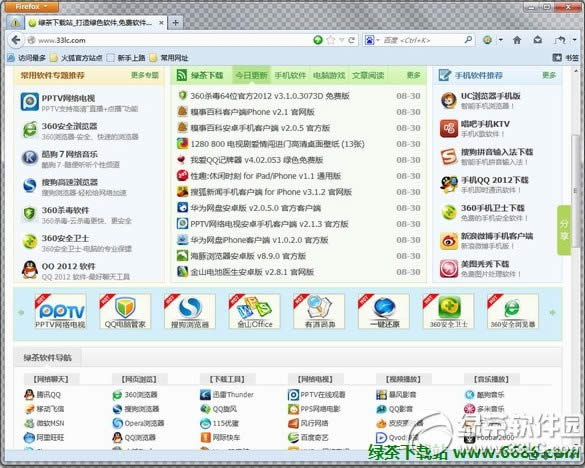Advance carousel with right arrow
The height and width of the screenshot is (468, 585).
point(553,312)
